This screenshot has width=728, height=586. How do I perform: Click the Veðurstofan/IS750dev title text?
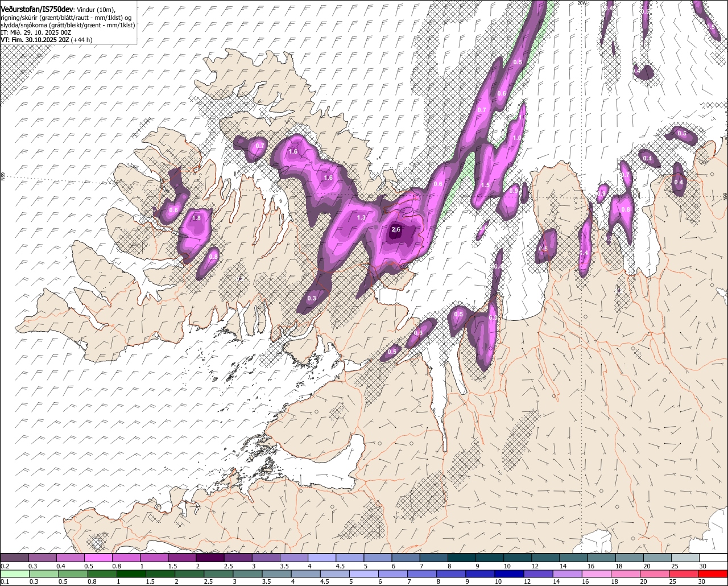point(37,9)
